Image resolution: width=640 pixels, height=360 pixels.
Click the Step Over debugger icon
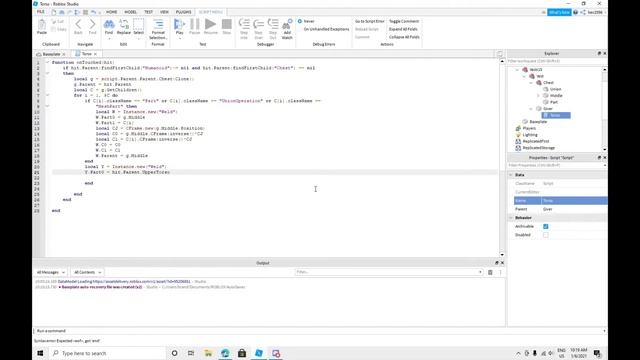(258, 29)
